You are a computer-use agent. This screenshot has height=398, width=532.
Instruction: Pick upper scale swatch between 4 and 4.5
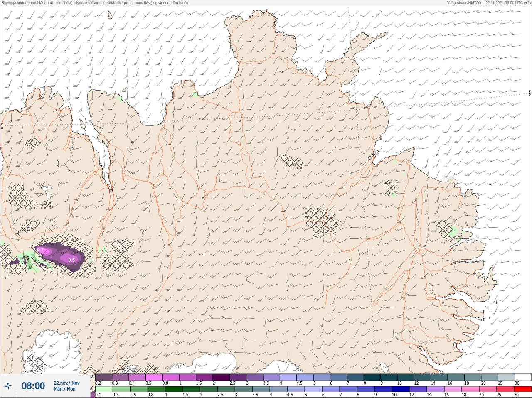pyautogui.click(x=288, y=377)
